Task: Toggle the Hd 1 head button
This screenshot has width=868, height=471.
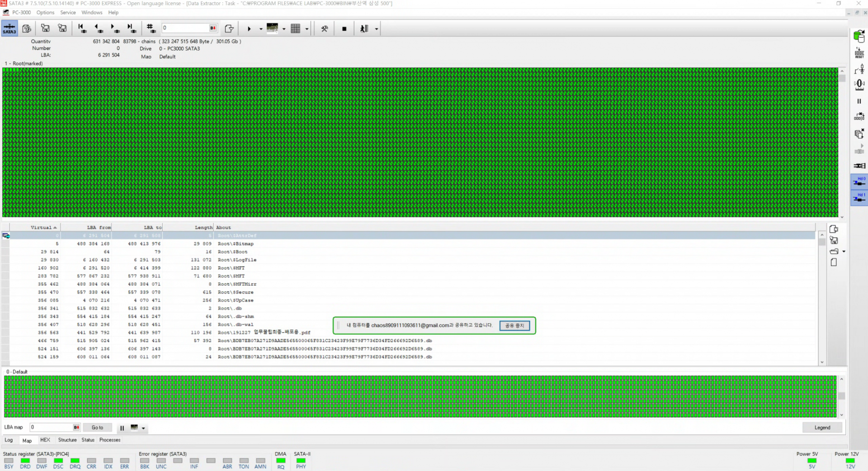Action: pos(859,198)
